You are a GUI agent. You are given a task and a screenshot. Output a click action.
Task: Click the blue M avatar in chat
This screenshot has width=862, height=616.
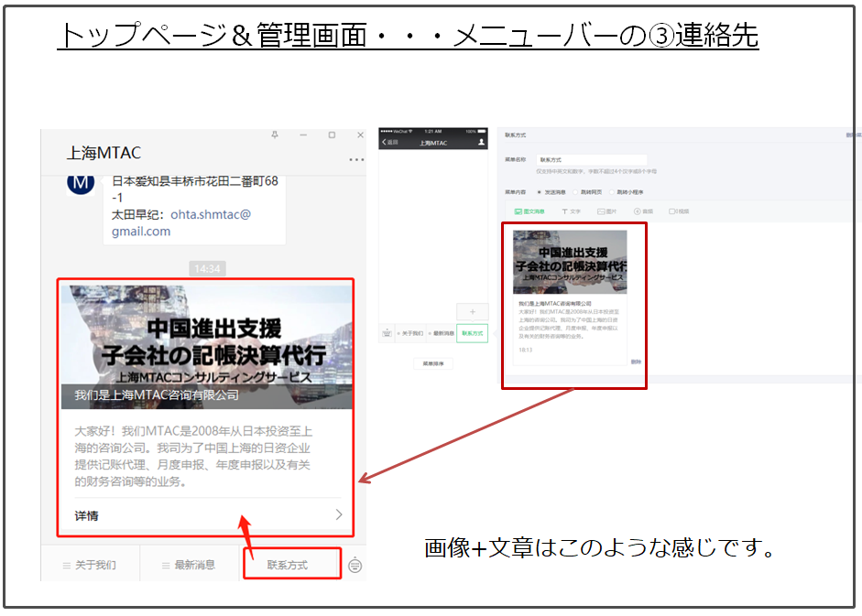(x=81, y=183)
